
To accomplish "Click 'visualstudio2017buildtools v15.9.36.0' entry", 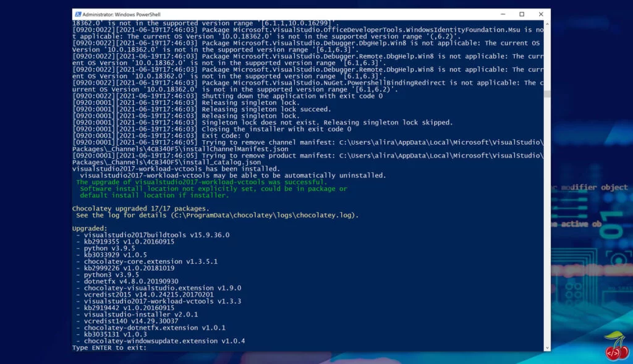I will pos(156,235).
